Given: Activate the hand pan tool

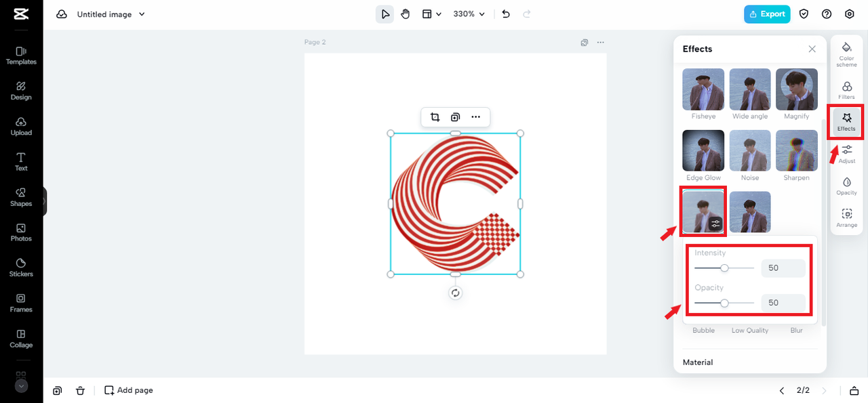Looking at the screenshot, I should click(x=405, y=14).
